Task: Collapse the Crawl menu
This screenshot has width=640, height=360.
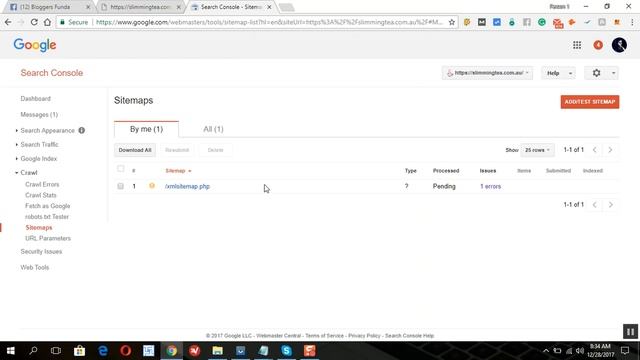Action: click(x=29, y=173)
